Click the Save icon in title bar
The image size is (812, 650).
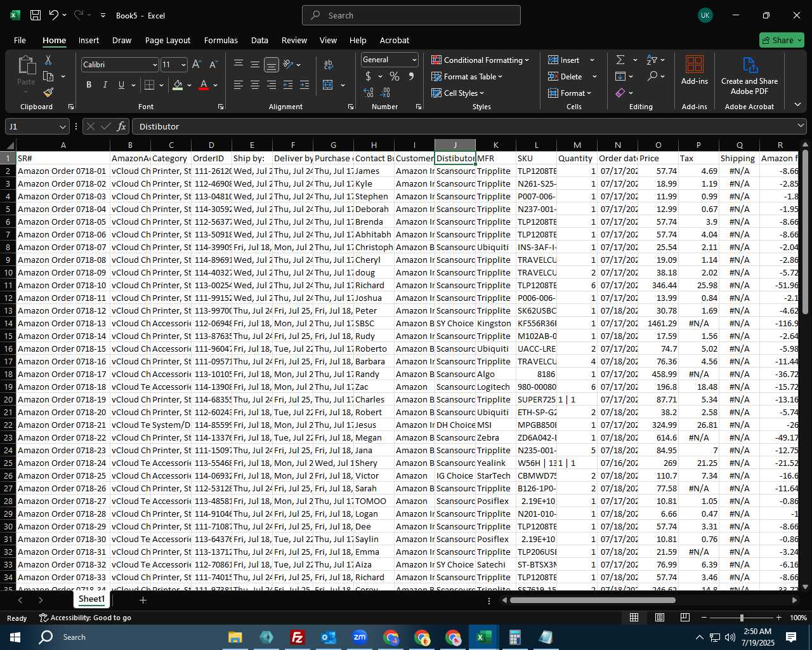[36, 15]
